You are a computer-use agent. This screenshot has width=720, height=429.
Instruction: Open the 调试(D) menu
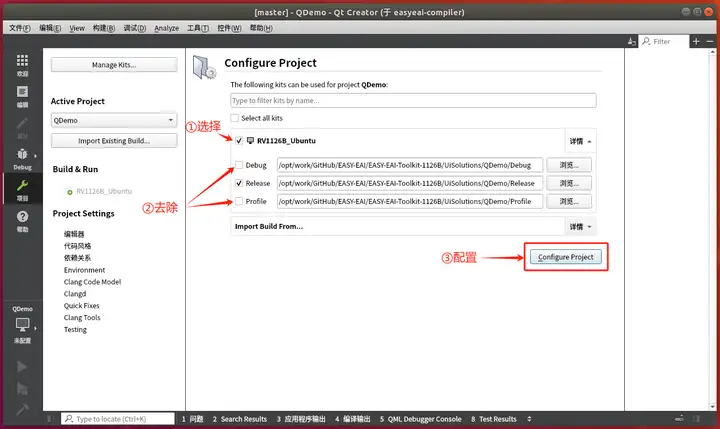pyautogui.click(x=135, y=28)
